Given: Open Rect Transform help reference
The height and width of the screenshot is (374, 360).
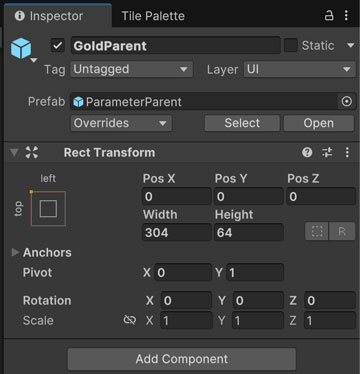Looking at the screenshot, I should click(x=307, y=153).
